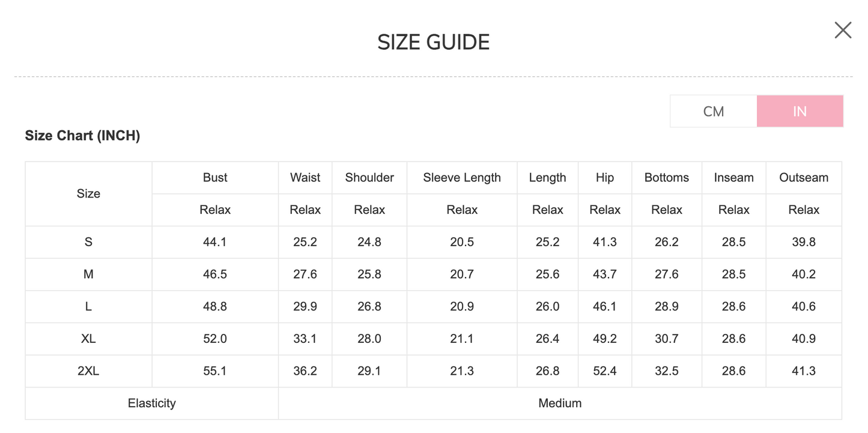Select the IN unit toggle
Screen dimensions: 868x433
(800, 111)
